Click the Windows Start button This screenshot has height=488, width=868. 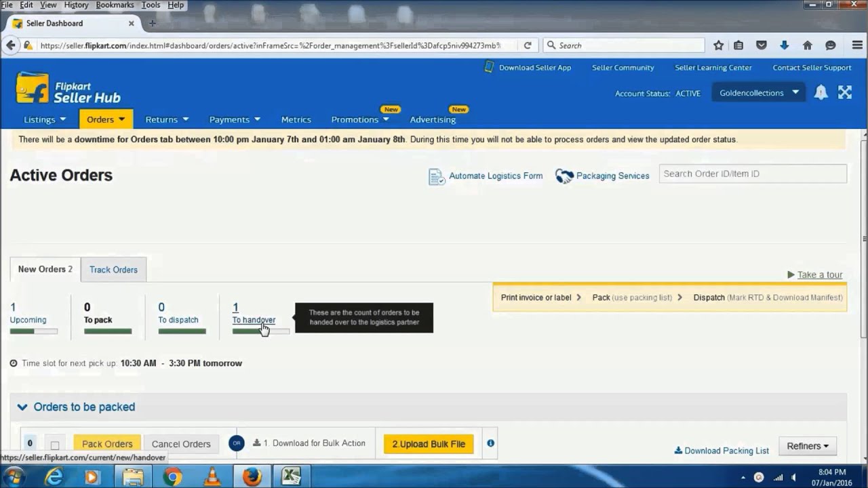click(x=14, y=476)
